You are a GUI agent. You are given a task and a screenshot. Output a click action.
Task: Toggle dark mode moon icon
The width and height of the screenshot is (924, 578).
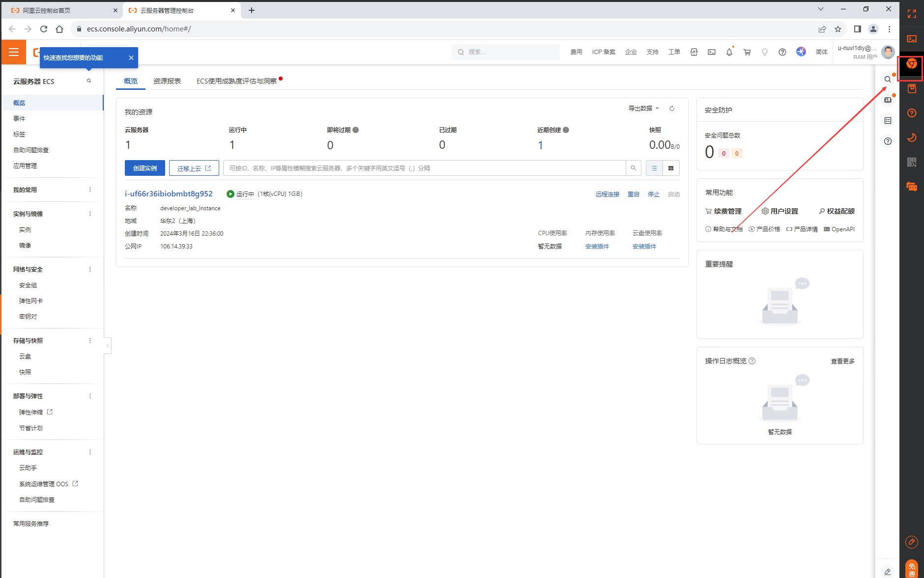tap(912, 138)
